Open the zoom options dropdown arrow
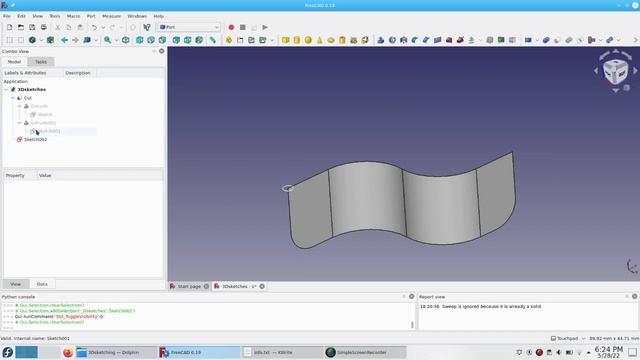640x360 pixels. (116, 40)
